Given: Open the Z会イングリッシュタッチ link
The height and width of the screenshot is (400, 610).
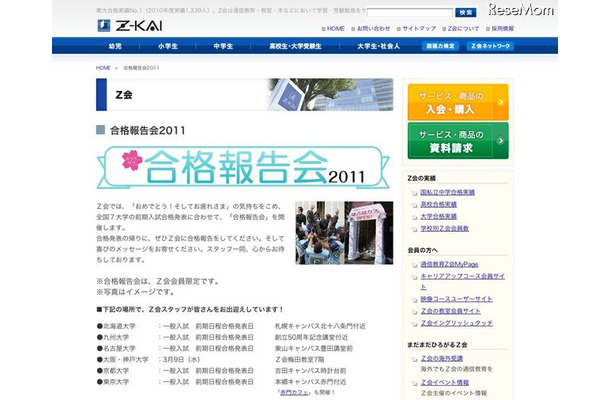Looking at the screenshot, I should tap(456, 323).
